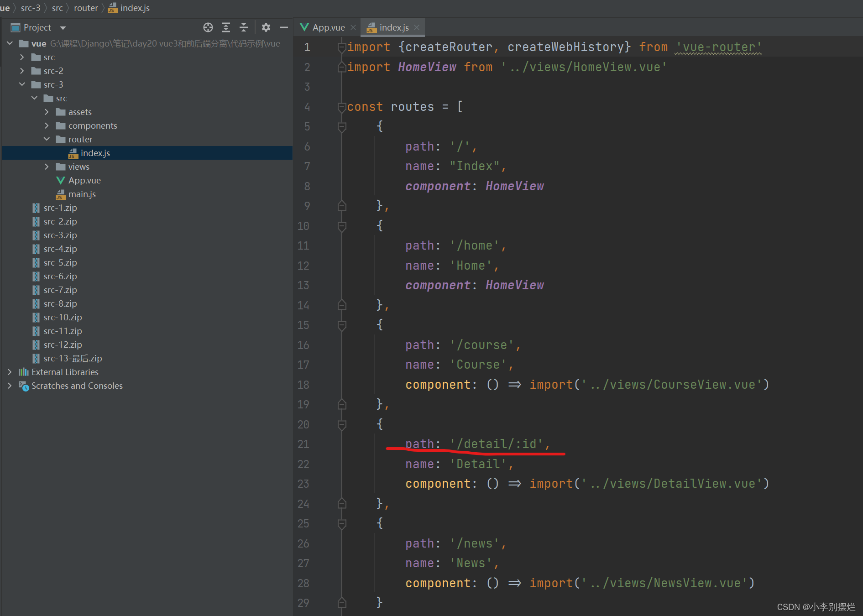
Task: Click the Locate/Select Opened File target icon
Action: point(208,27)
